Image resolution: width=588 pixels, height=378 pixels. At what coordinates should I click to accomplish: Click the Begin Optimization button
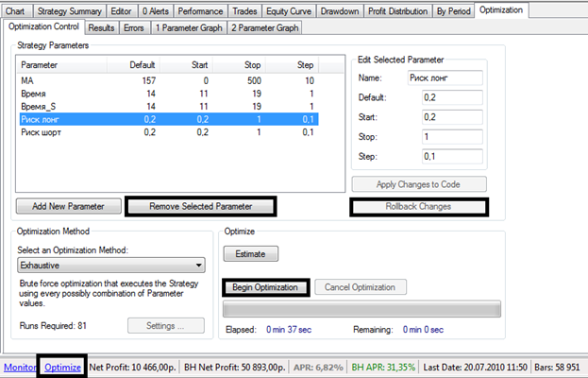(x=264, y=287)
